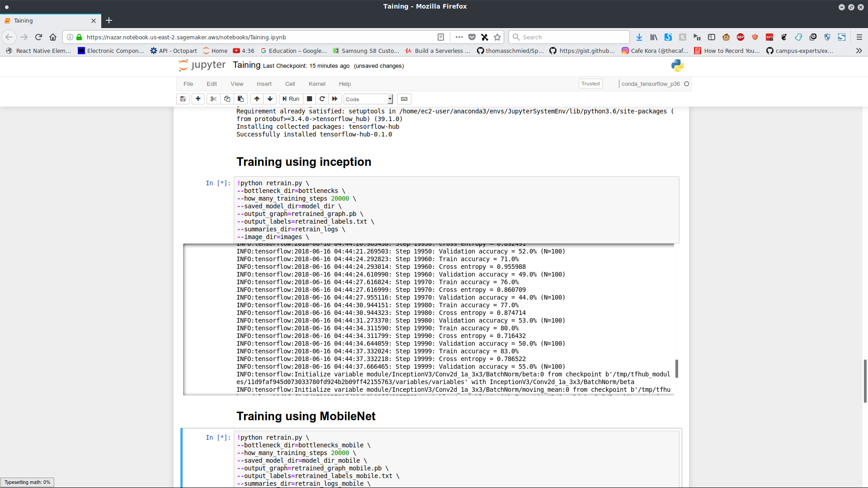The image size is (868, 488).
Task: Open the Firefox hamburger menu
Action: (x=859, y=37)
